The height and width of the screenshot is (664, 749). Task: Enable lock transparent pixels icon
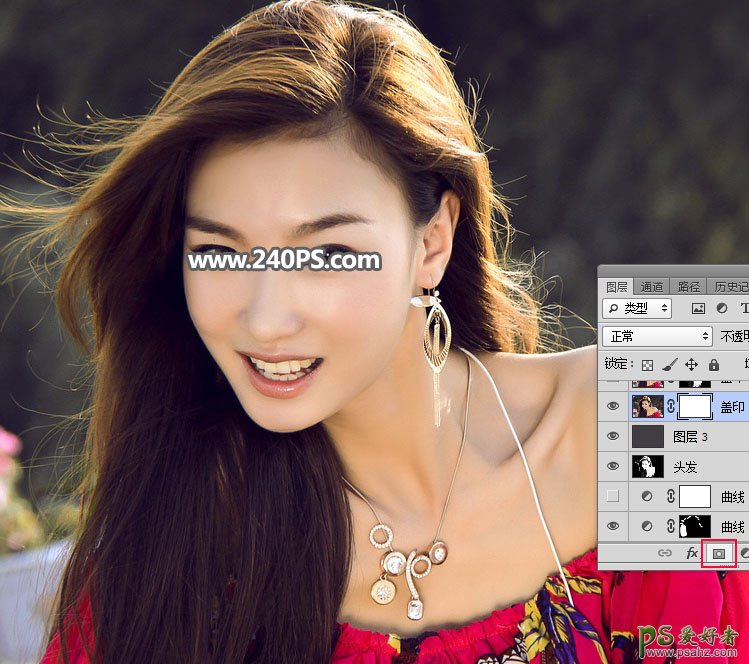(647, 365)
